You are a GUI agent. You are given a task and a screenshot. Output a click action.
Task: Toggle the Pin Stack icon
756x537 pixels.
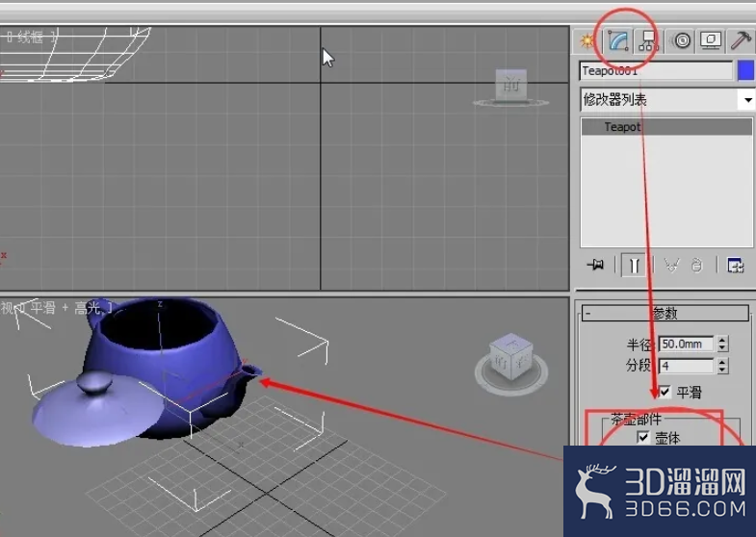pyautogui.click(x=596, y=265)
